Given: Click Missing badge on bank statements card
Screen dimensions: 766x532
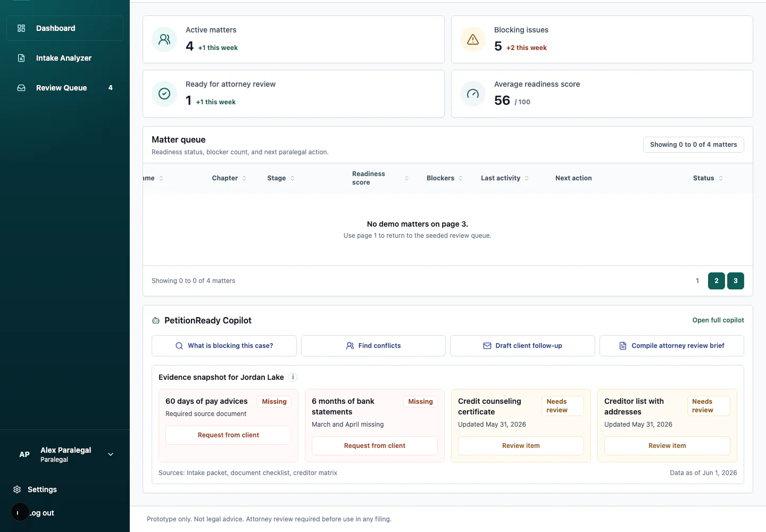Looking at the screenshot, I should 420,402.
